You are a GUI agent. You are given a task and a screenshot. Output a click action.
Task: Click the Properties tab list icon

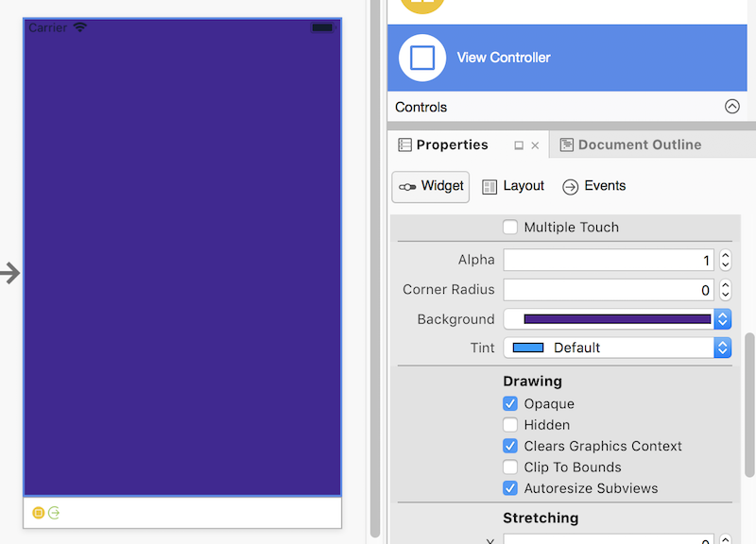coord(404,144)
